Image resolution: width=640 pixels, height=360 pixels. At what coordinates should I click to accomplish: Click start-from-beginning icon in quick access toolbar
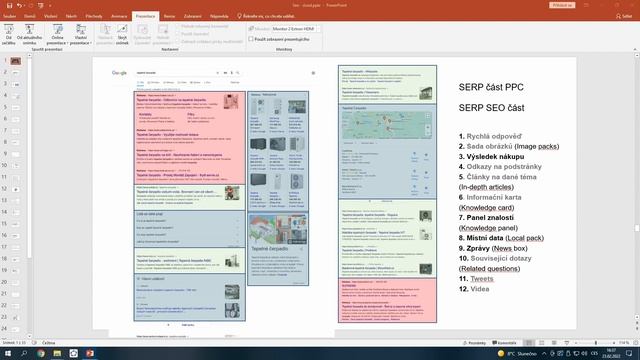click(x=40, y=5)
